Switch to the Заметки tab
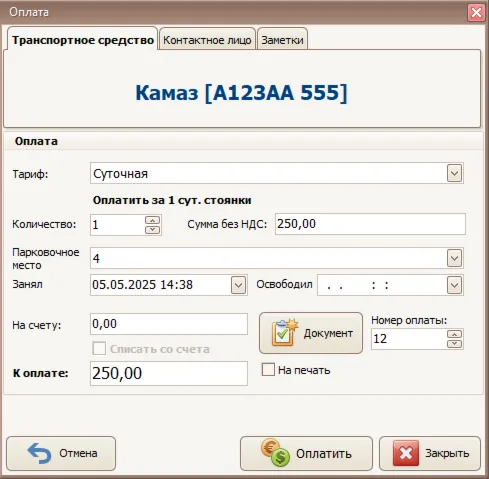Screen dimensions: 489x479 coord(282,39)
